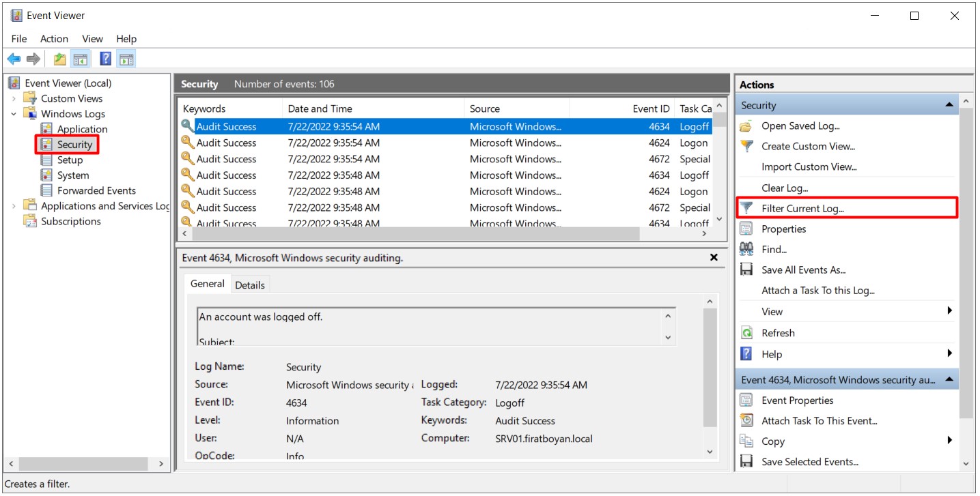The image size is (980, 496).
Task: Click Import Custom View action
Action: [x=809, y=166]
